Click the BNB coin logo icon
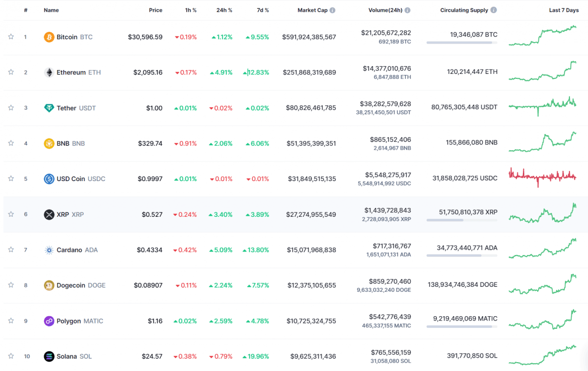 click(49, 143)
